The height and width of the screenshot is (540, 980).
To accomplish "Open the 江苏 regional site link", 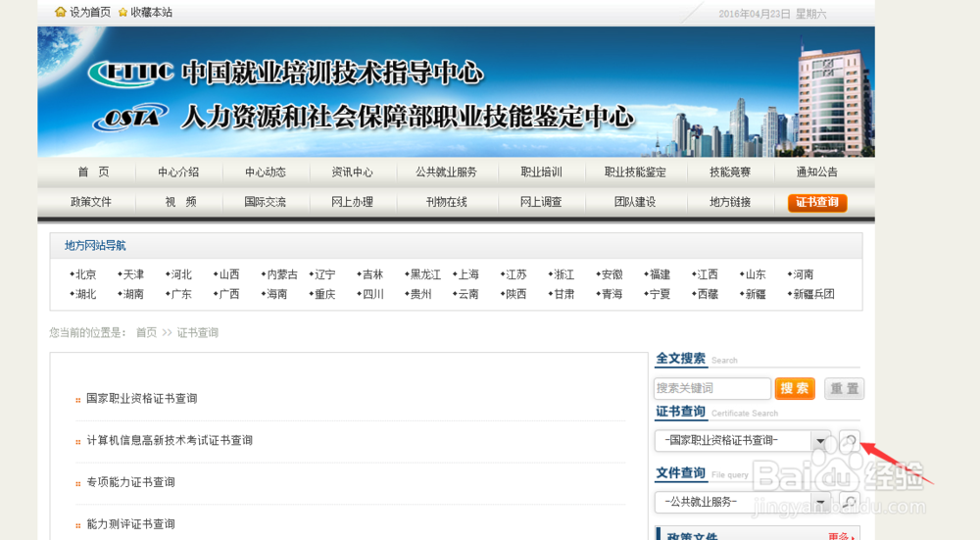I will [515, 274].
